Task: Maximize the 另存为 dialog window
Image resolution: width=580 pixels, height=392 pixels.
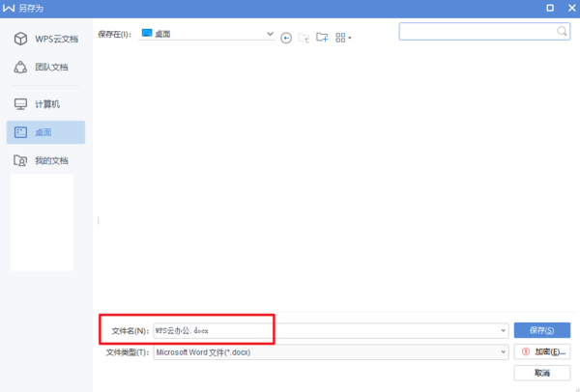Action: click(x=550, y=8)
